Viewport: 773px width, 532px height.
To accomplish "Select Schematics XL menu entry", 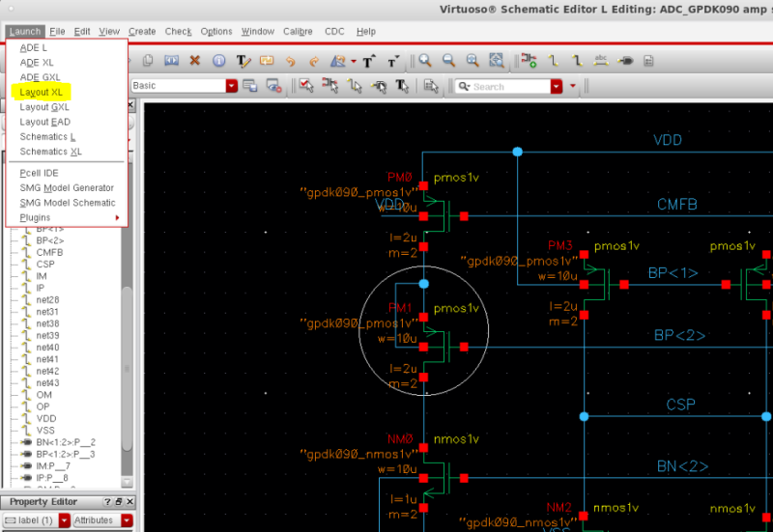I will [x=51, y=152].
